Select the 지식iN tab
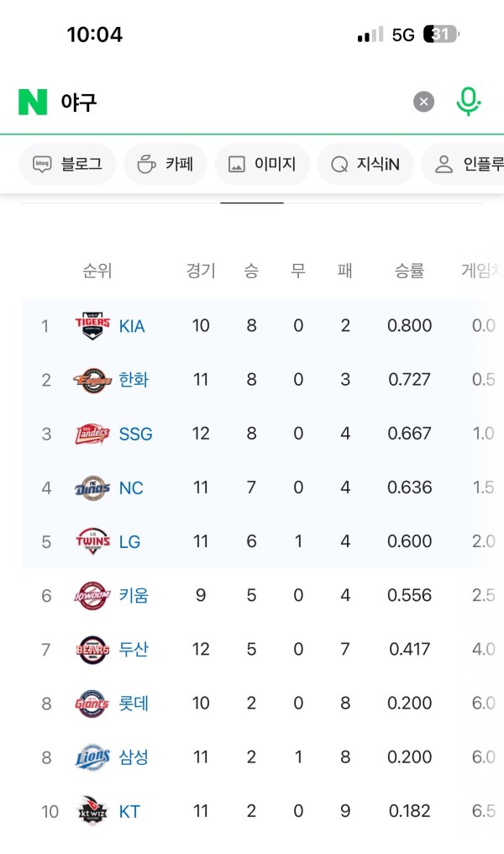Viewport: 504px width, 854px height. pos(365,164)
